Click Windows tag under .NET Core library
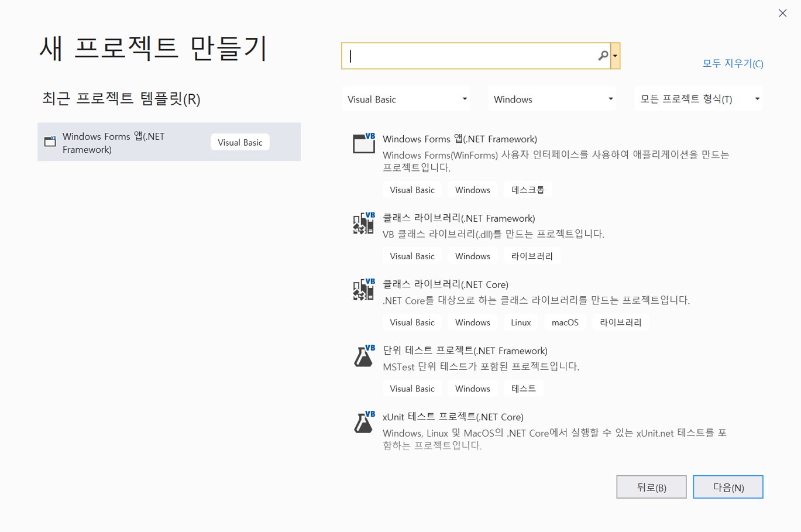The image size is (801, 532). 473,322
